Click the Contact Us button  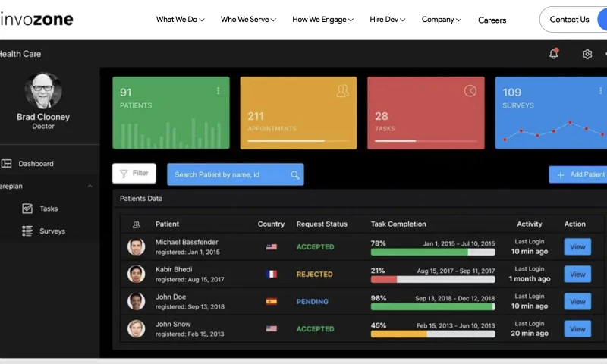point(571,20)
